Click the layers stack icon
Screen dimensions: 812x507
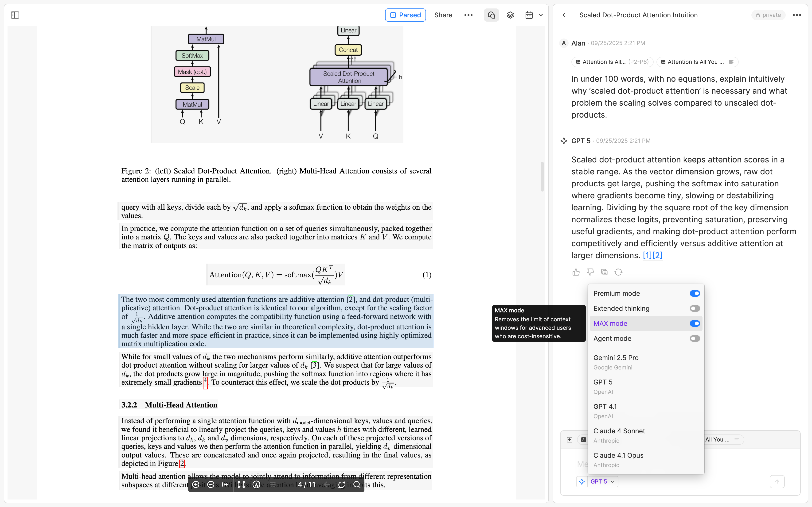pos(510,15)
